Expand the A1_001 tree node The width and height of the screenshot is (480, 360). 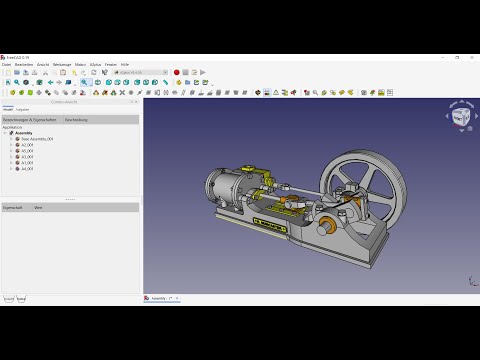pos(11,163)
